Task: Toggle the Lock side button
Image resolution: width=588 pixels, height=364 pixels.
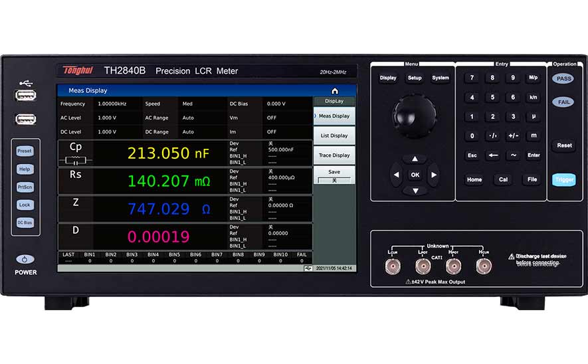Action: tap(25, 205)
